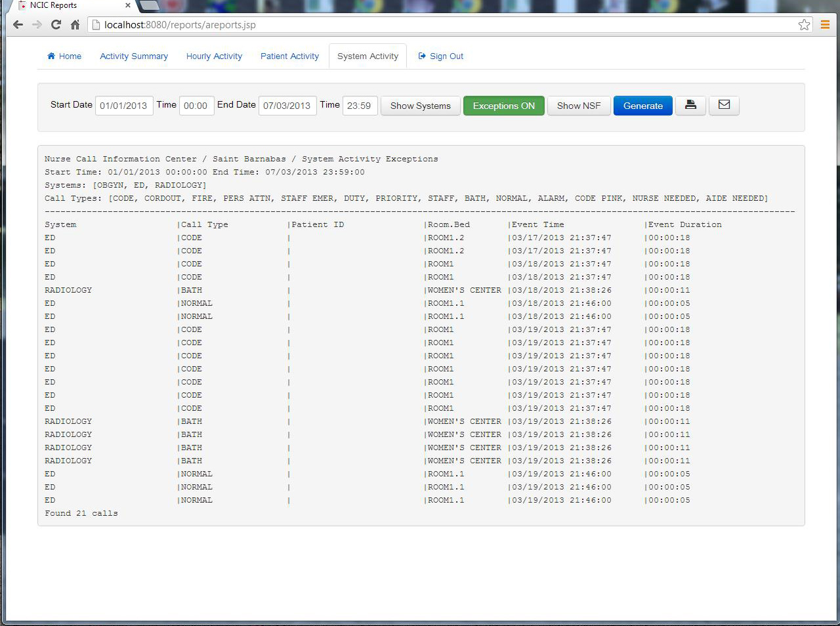
Task: Click the print icon button
Action: pos(690,105)
